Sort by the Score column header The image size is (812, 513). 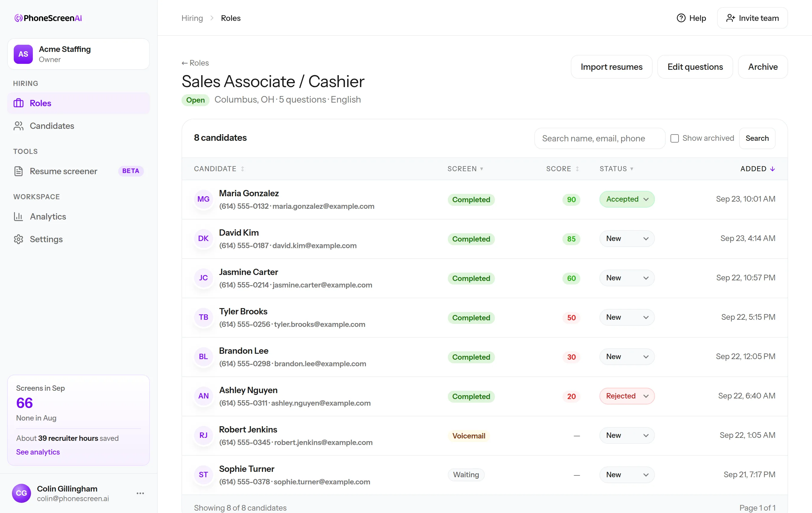point(562,169)
